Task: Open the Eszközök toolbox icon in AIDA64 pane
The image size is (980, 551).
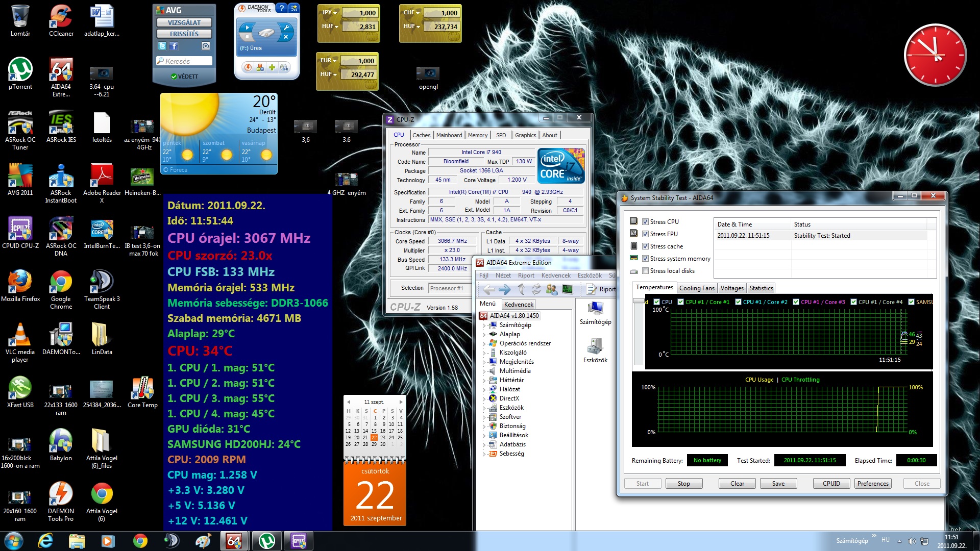Action: 595,346
